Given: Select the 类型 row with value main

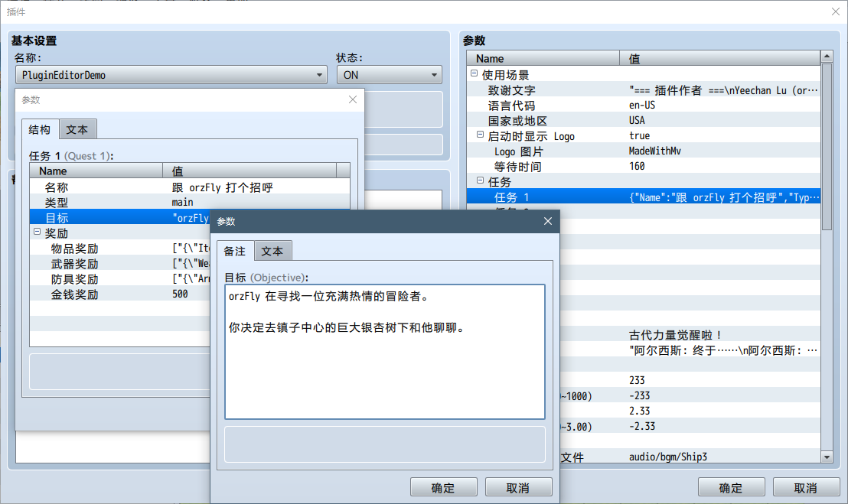Looking at the screenshot, I should point(190,202).
